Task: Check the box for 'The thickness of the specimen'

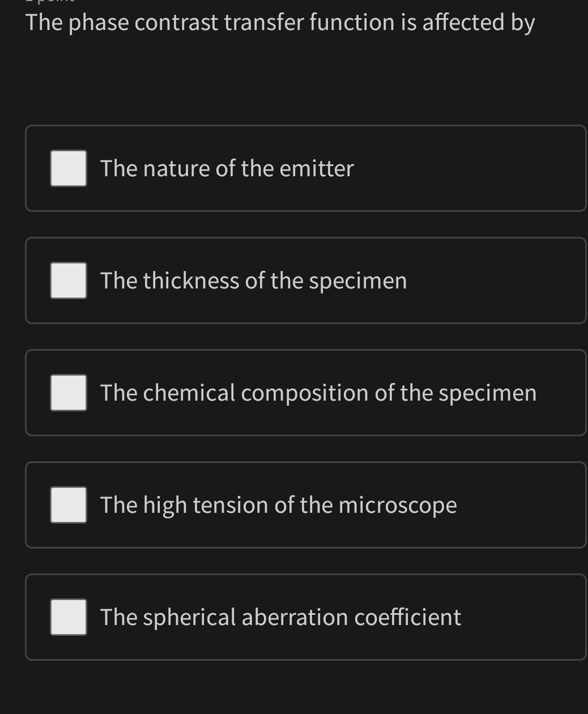Action: tap(68, 280)
